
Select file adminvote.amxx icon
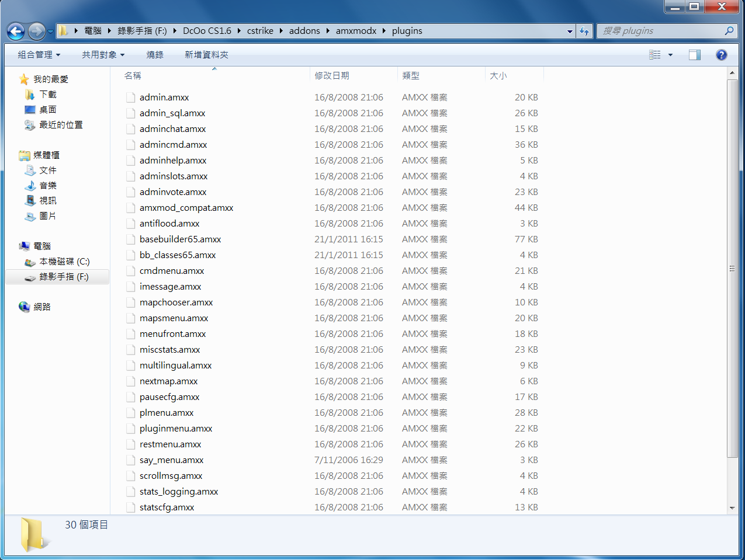[x=131, y=192]
